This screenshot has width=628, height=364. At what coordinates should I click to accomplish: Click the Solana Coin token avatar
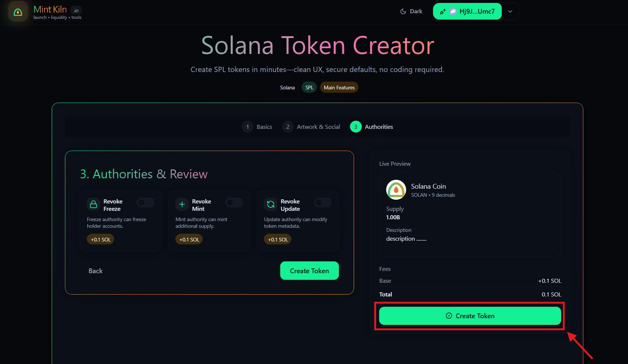tap(396, 190)
